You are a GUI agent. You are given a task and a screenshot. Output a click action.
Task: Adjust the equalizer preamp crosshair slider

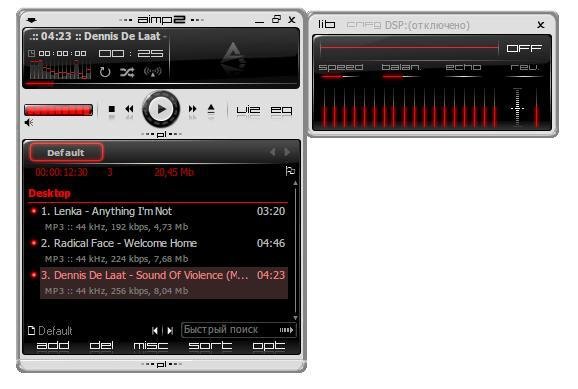(517, 108)
